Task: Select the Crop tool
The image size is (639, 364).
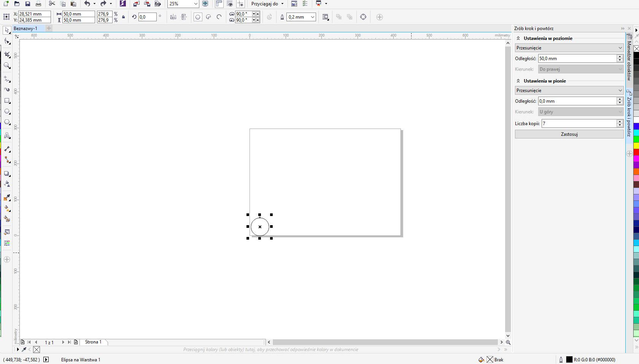Action: (x=7, y=55)
